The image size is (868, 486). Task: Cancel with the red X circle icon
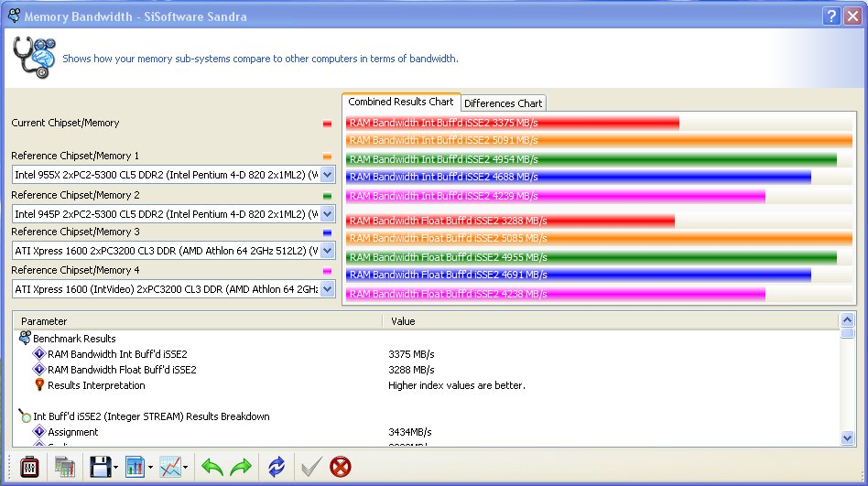(x=341, y=467)
